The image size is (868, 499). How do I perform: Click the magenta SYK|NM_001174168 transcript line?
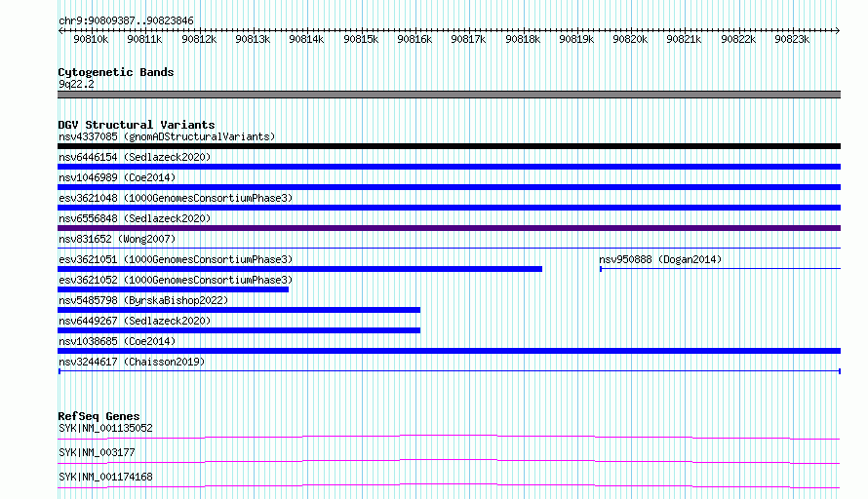(x=449, y=486)
